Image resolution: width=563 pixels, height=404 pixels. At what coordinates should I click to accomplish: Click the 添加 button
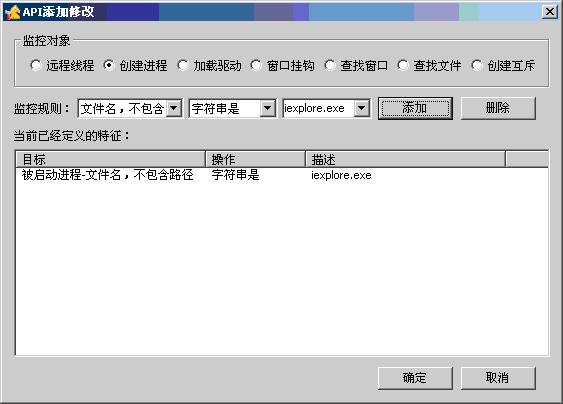pyautogui.click(x=415, y=108)
